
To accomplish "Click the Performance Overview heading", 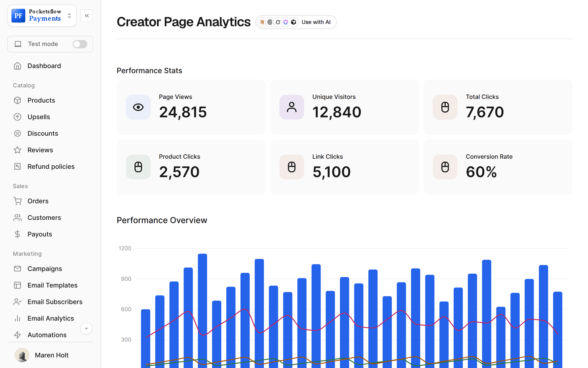I will pyautogui.click(x=162, y=220).
